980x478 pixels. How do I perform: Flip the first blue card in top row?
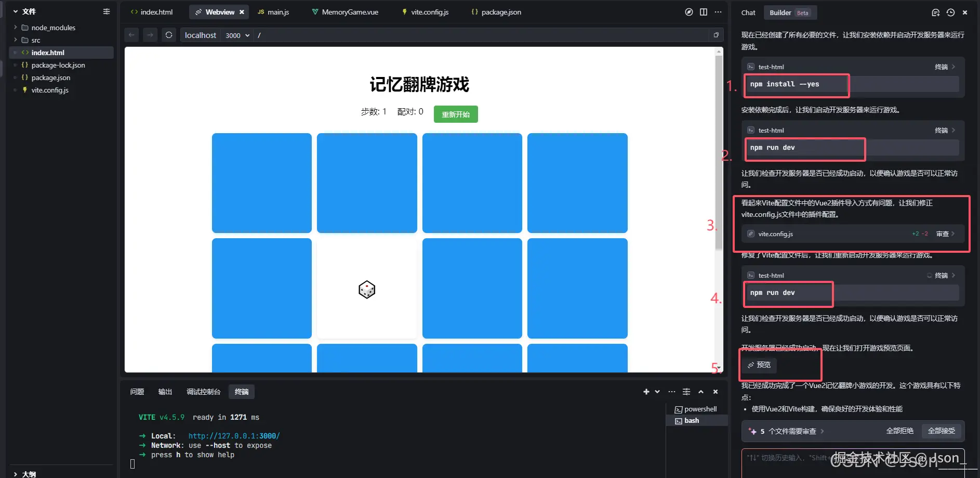click(x=262, y=183)
